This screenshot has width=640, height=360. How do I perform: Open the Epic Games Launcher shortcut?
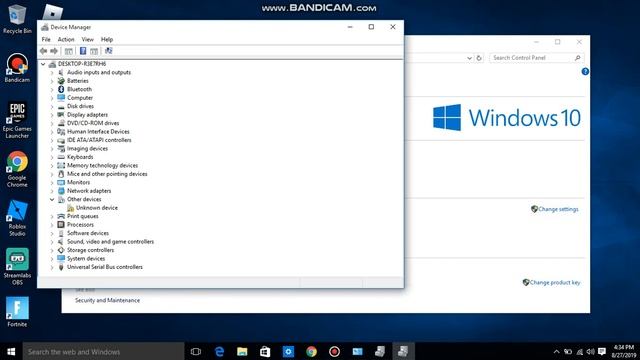coord(17,120)
